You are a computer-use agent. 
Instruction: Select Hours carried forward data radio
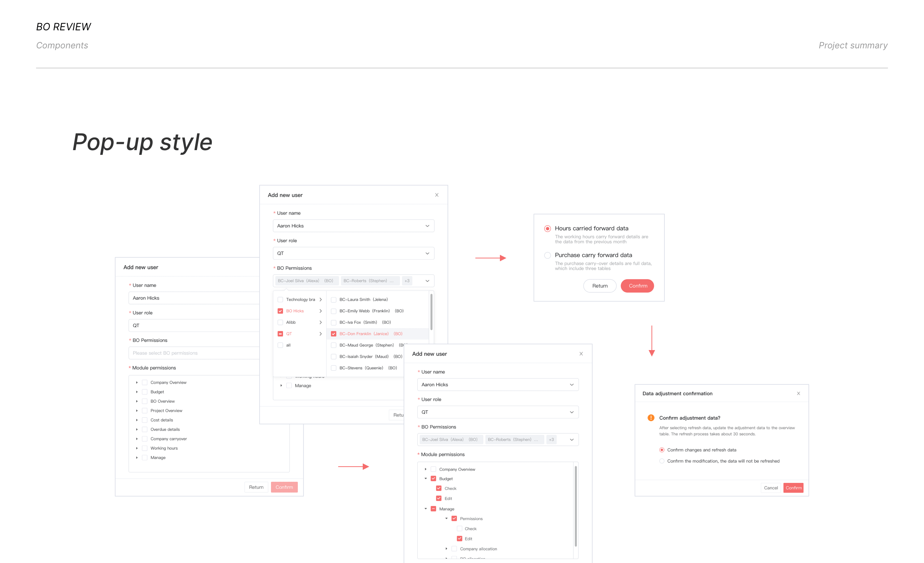(x=548, y=229)
